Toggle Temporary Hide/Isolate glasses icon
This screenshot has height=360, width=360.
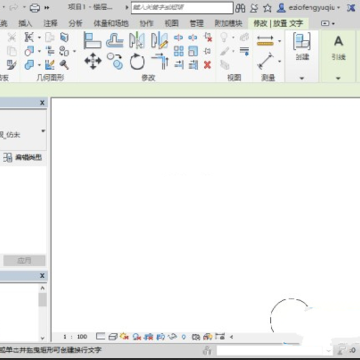[172, 337]
